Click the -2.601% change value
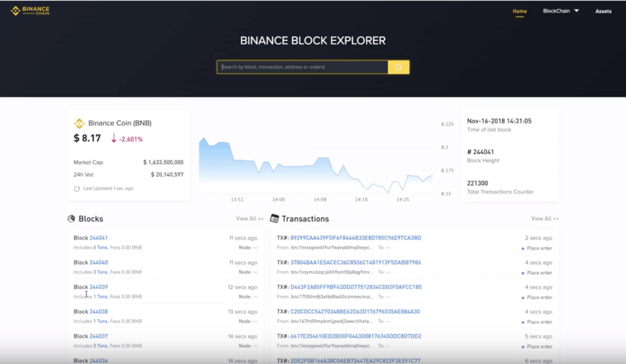Viewport: 626px width, 364px height. coord(131,139)
